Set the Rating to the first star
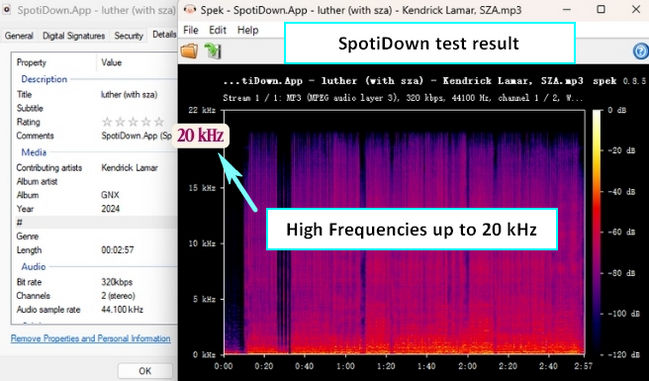 click(107, 122)
